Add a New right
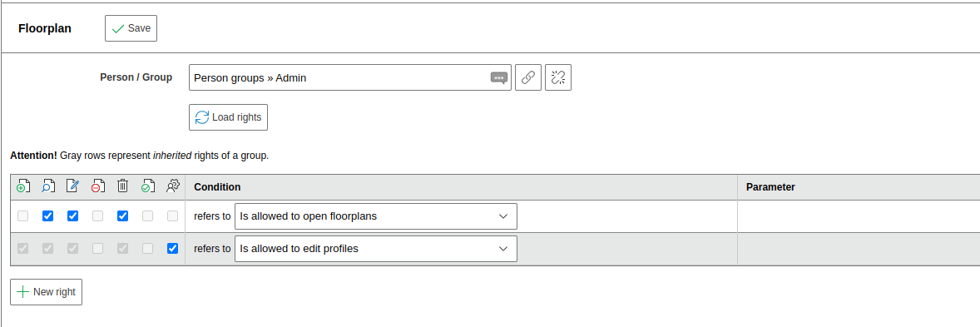 point(47,292)
